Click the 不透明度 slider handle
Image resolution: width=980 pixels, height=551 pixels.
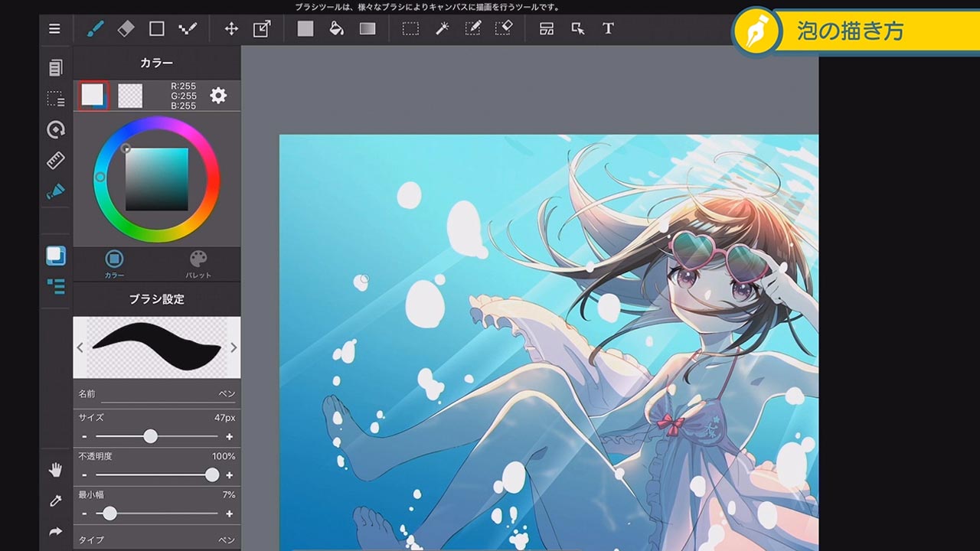click(212, 475)
